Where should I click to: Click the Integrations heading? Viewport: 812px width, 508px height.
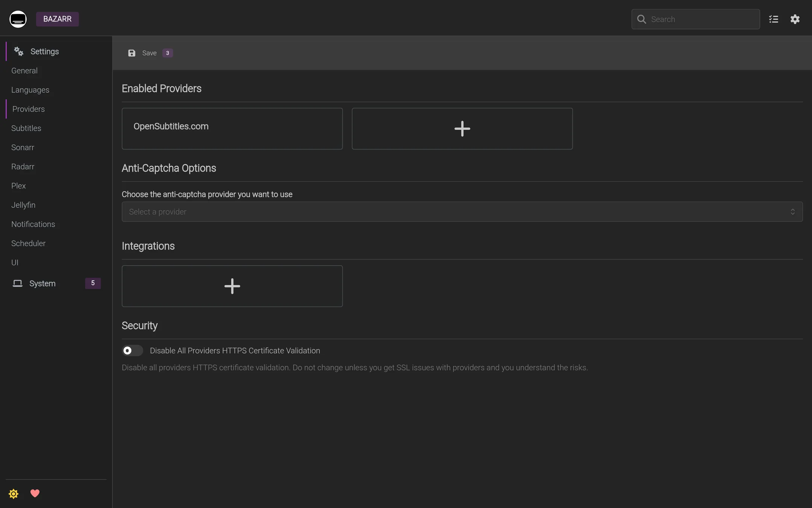(148, 246)
